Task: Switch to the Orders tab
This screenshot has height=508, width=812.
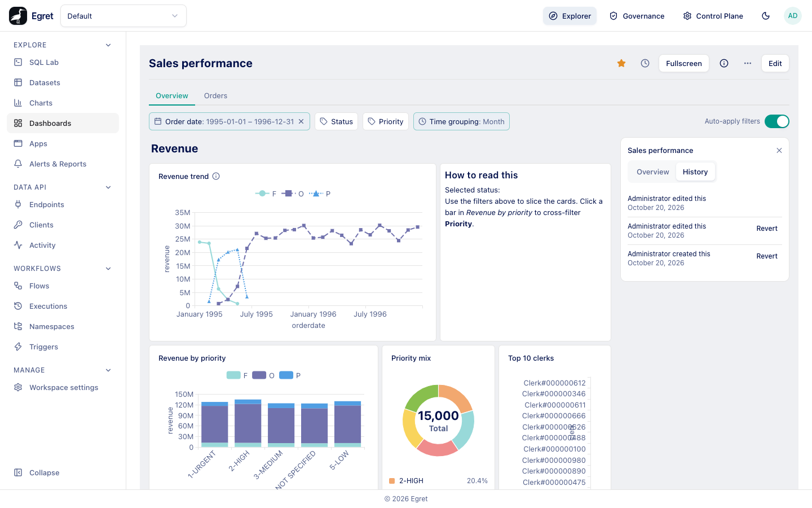Action: click(215, 96)
